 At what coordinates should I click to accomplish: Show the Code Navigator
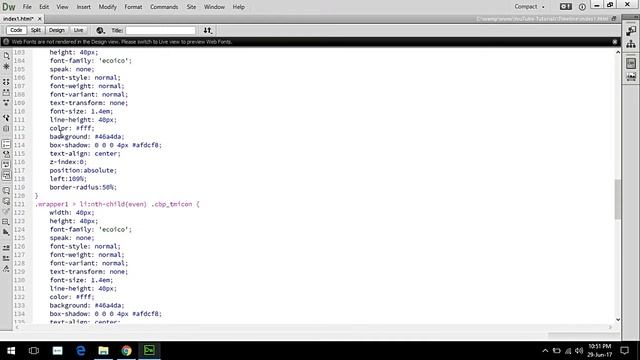(6, 66)
